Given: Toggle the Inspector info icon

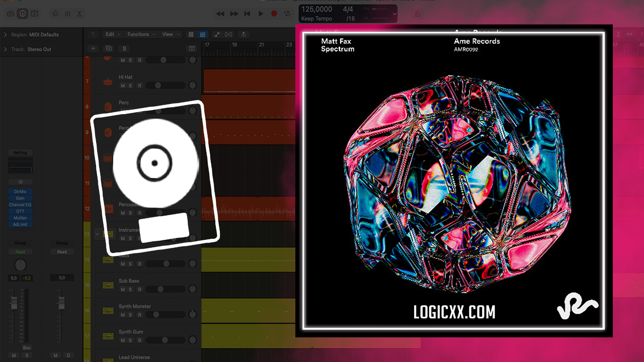Looking at the screenshot, I should 22,14.
